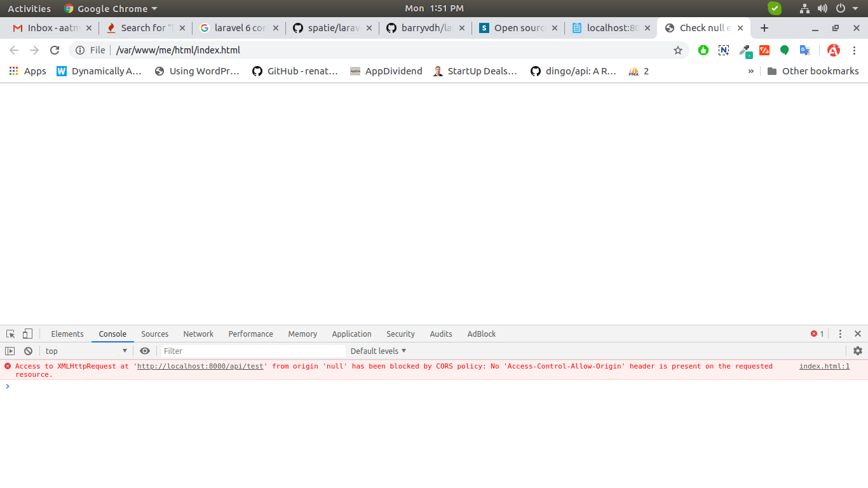
Task: Open DevTools three-dot customize menu
Action: pyautogui.click(x=840, y=334)
